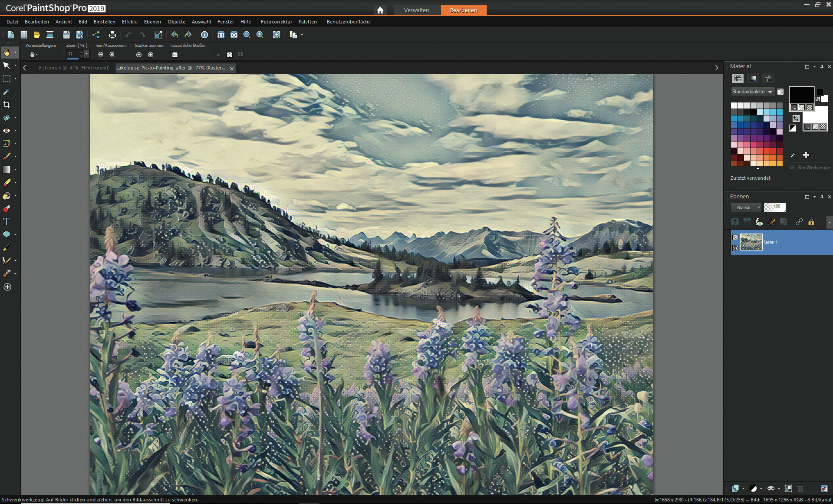Expand the Zoom percentage dropdown arrow
The width and height of the screenshot is (833, 504).
tap(86, 54)
